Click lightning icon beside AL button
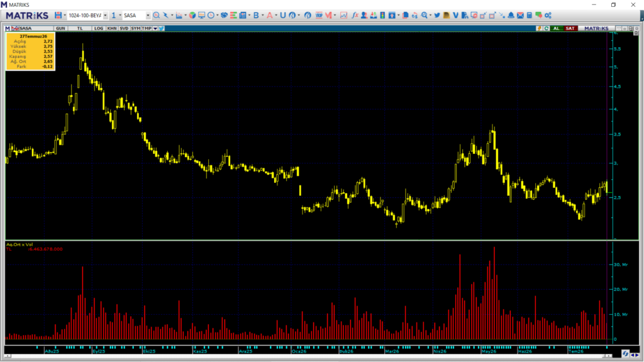 pyautogui.click(x=539, y=28)
